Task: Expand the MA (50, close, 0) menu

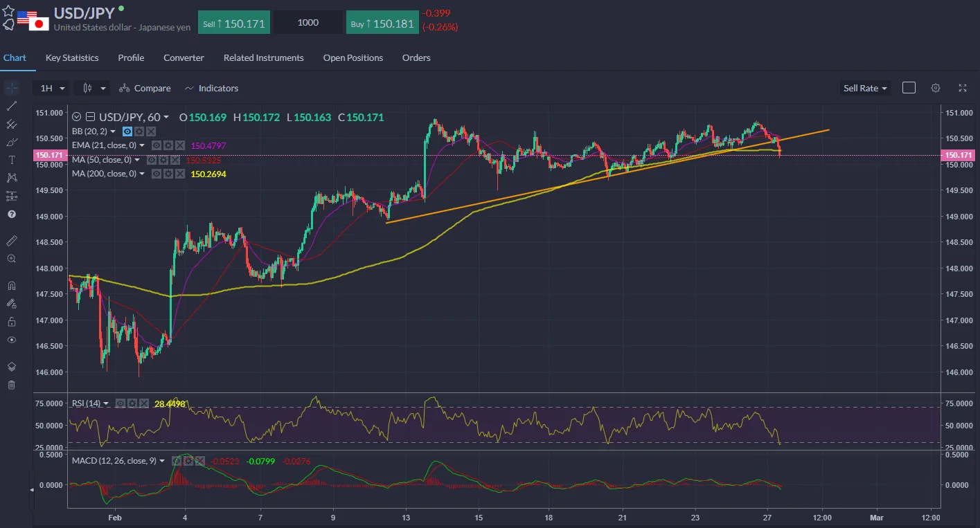Action: click(x=137, y=160)
